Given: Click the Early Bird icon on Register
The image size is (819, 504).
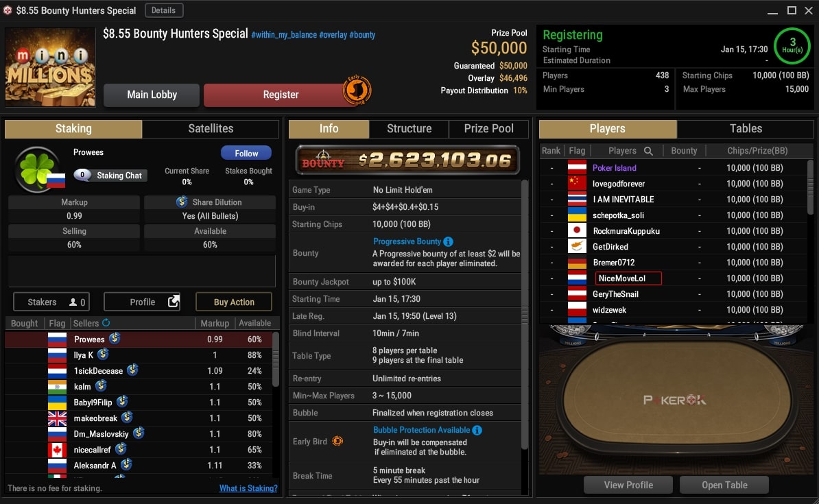Looking at the screenshot, I should tap(357, 91).
